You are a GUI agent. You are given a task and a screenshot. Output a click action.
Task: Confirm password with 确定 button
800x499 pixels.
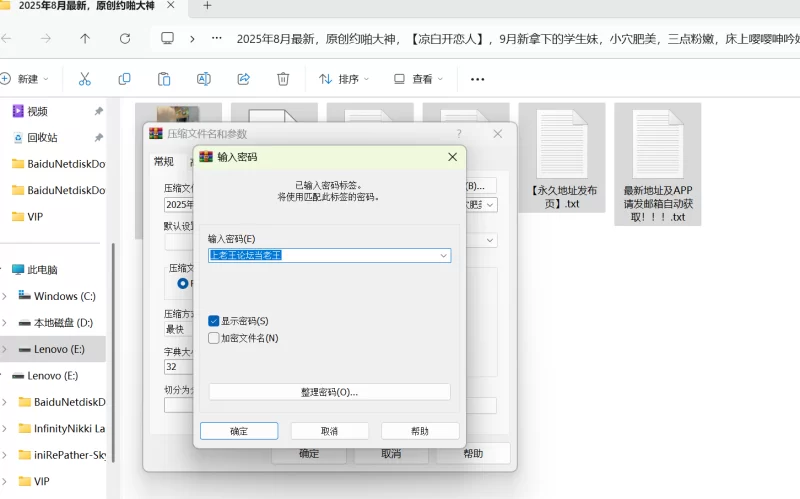point(239,431)
